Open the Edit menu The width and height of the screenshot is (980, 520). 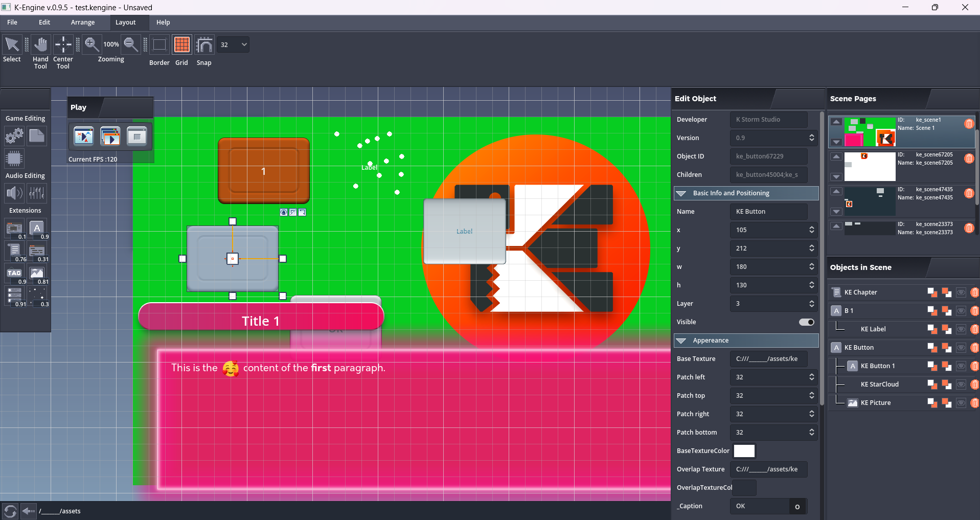(x=44, y=22)
